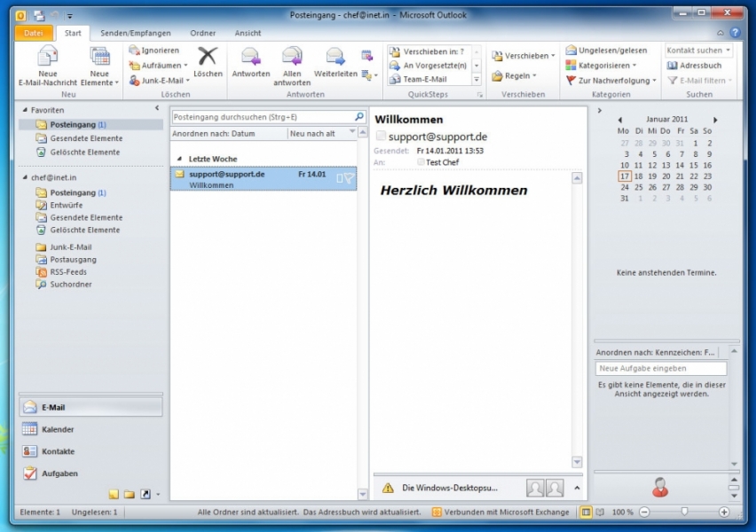Image resolution: width=756 pixels, height=532 pixels.
Task: Click the Löschen delete icon
Action: [x=208, y=58]
